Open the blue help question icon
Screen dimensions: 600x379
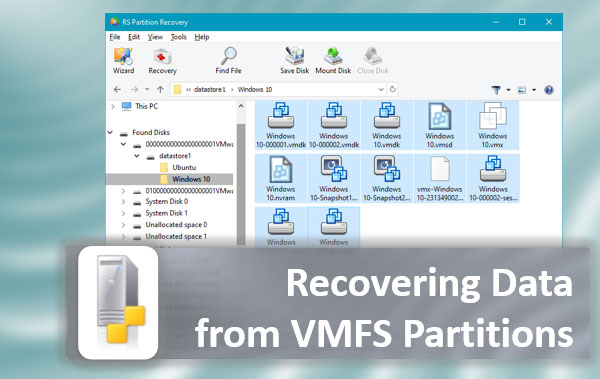pos(549,90)
